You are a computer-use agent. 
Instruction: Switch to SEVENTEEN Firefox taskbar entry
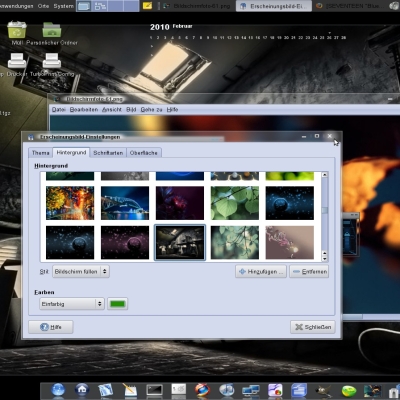coord(351,6)
